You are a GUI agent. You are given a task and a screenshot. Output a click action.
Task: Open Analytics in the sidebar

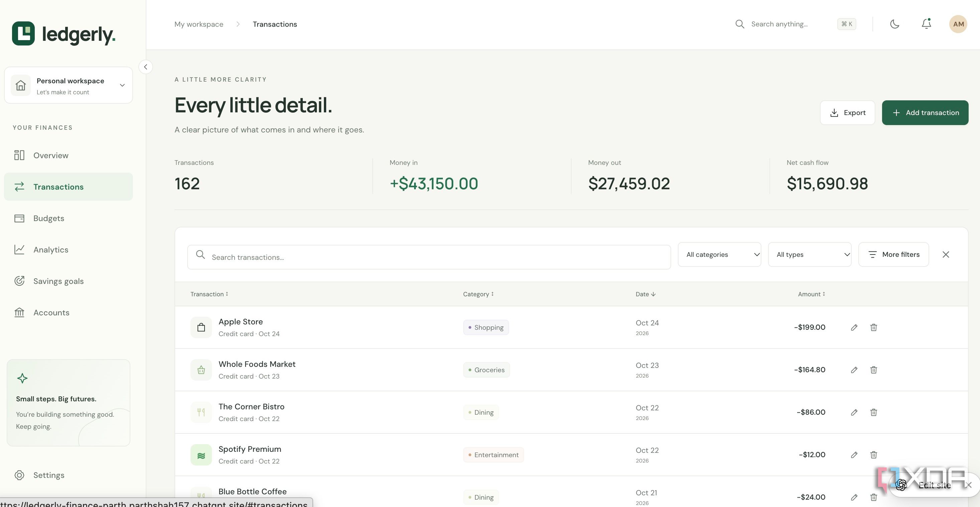[69, 250]
